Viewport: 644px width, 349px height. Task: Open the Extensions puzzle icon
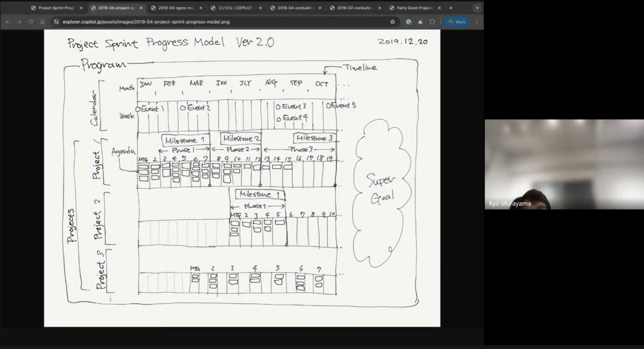pos(432,22)
